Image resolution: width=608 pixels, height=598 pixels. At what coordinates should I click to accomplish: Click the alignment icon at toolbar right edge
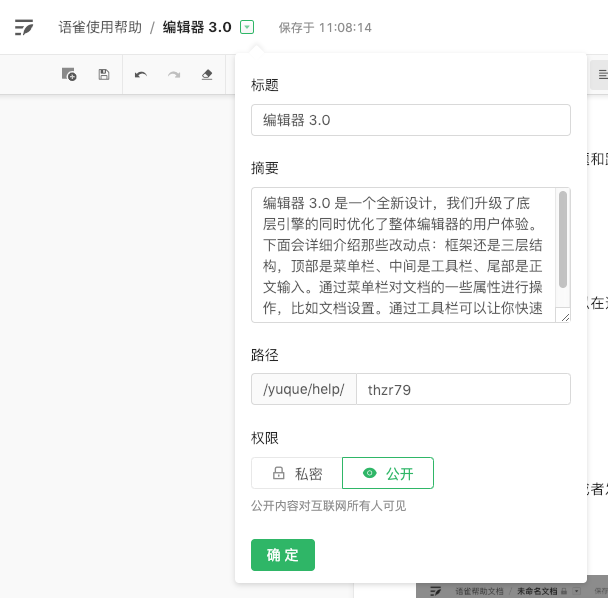coord(601,74)
